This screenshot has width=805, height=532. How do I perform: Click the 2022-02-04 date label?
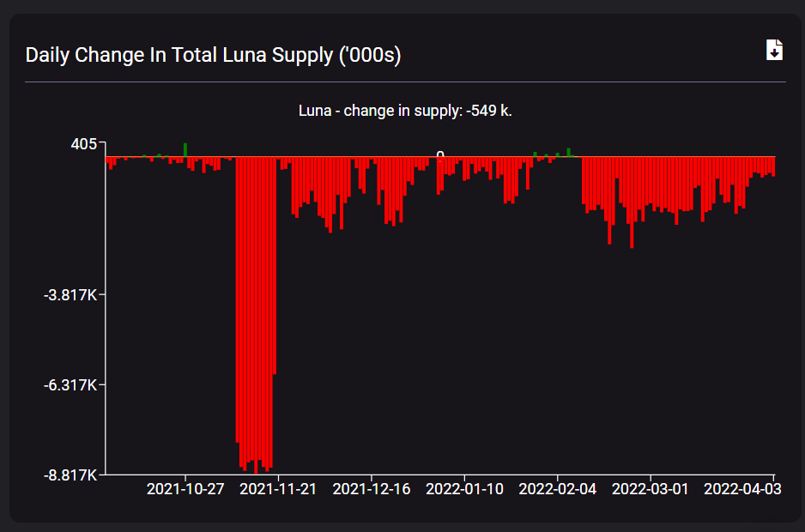[x=558, y=489]
